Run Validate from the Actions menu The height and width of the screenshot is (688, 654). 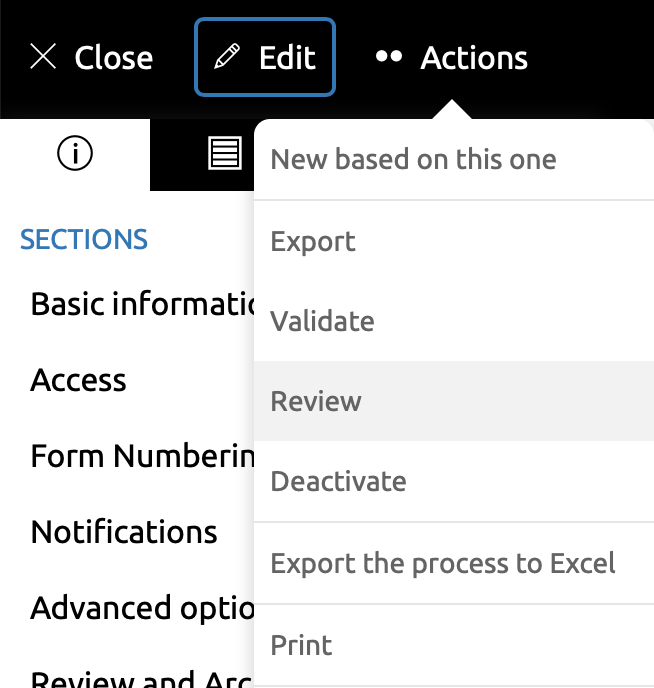322,322
